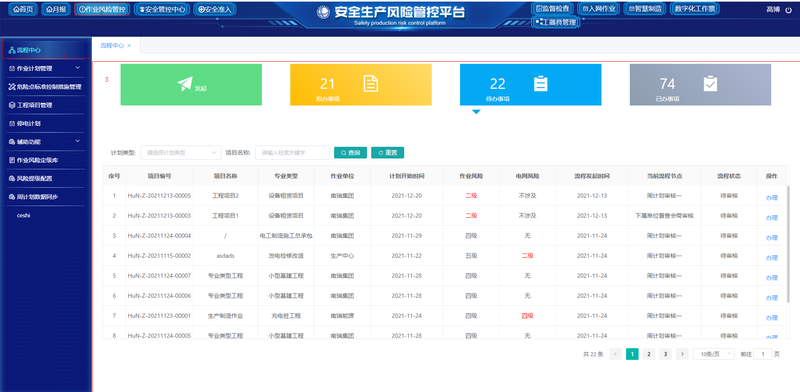This screenshot has height=392, width=800.
Task: Click the cell 下属单位督查会商审核
Action: [x=664, y=215]
